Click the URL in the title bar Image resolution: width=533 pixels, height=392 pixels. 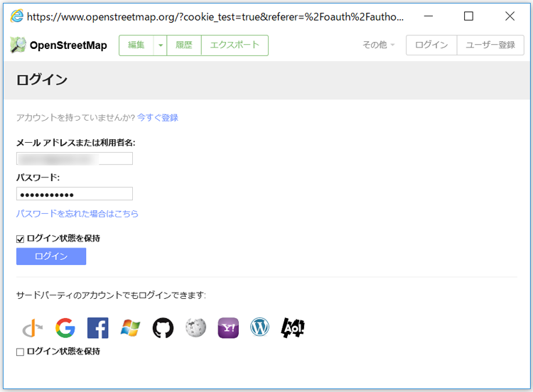215,16
